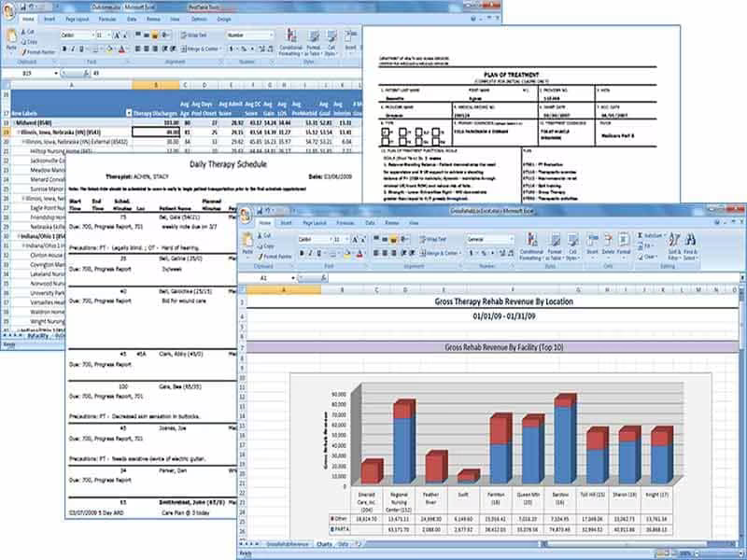Open the Row Labels filter dropdown in the pivot table
Image resolution: width=747 pixels, height=560 pixels.
128,113
